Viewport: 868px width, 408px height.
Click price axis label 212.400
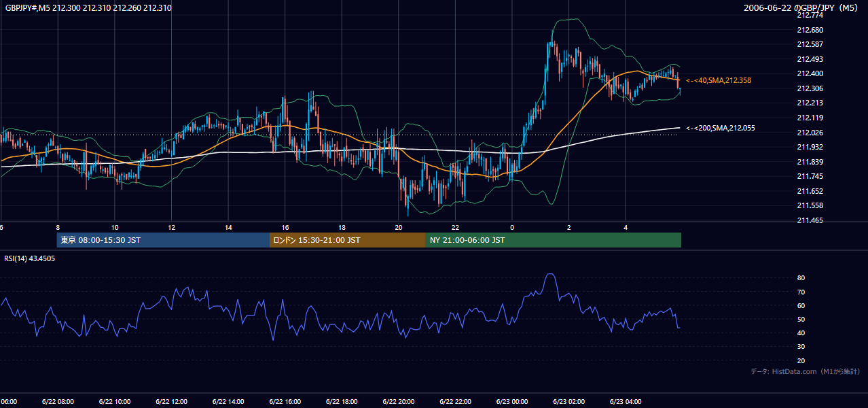point(809,73)
